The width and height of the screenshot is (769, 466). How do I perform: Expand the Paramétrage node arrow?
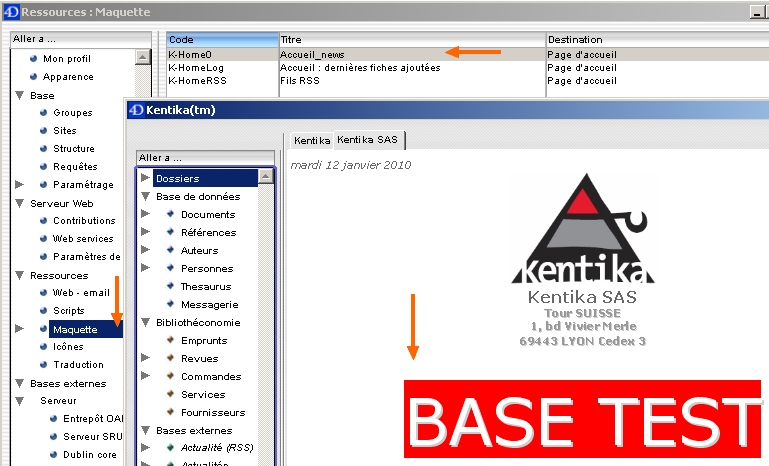pos(19,184)
